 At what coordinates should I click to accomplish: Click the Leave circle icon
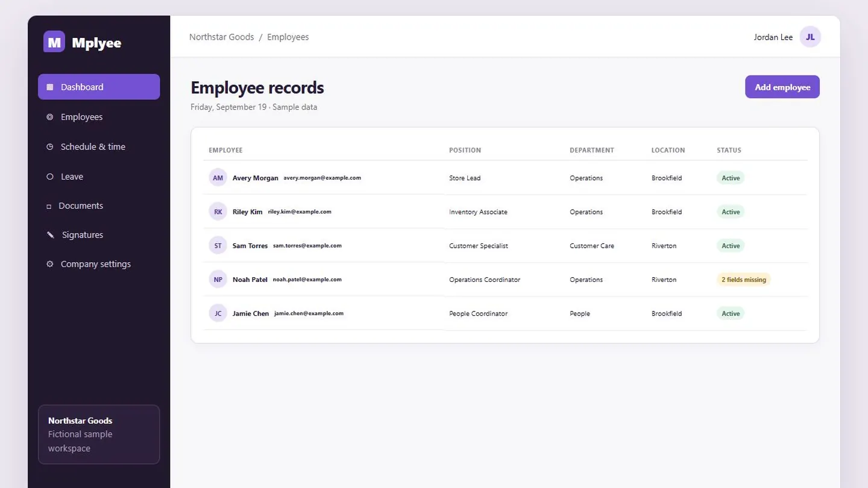[x=50, y=177]
